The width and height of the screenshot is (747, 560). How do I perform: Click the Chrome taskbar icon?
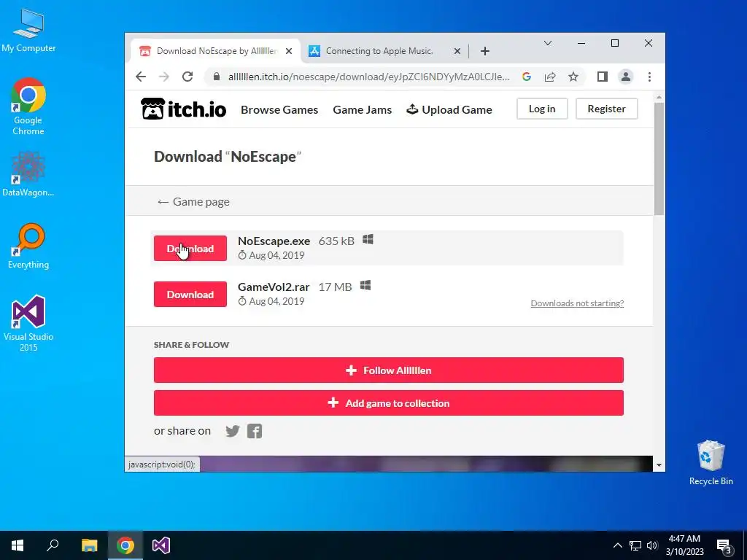click(x=125, y=545)
